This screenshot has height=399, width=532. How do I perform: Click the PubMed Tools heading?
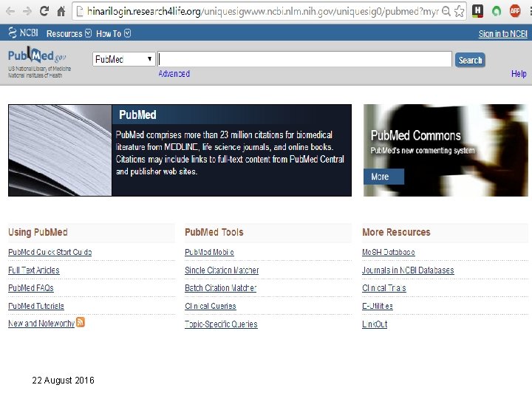214,232
